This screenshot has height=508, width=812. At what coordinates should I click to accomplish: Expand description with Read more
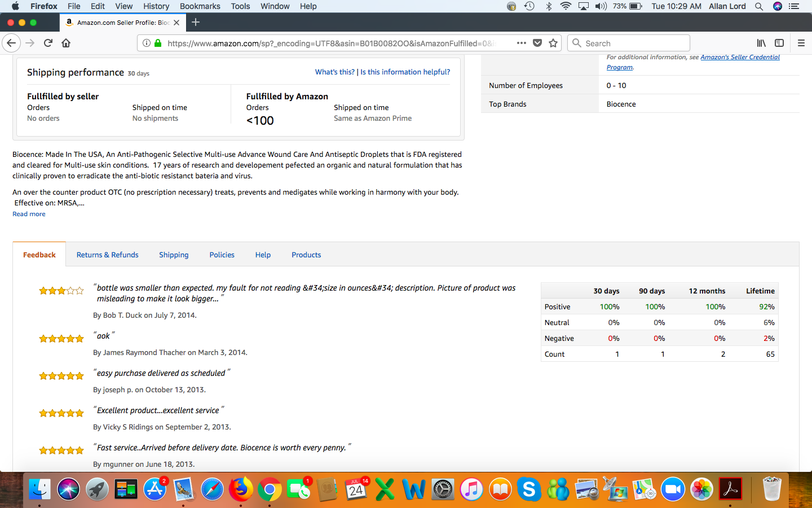click(x=29, y=214)
